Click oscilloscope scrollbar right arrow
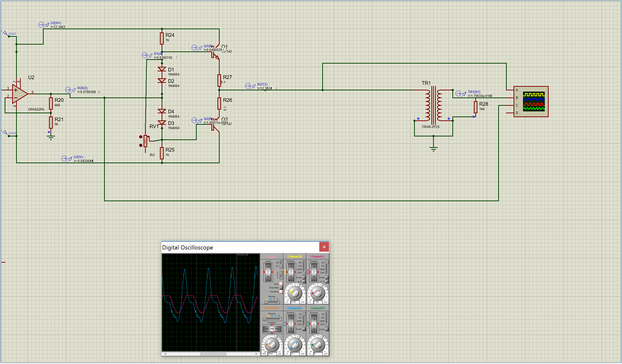 [x=256, y=354]
